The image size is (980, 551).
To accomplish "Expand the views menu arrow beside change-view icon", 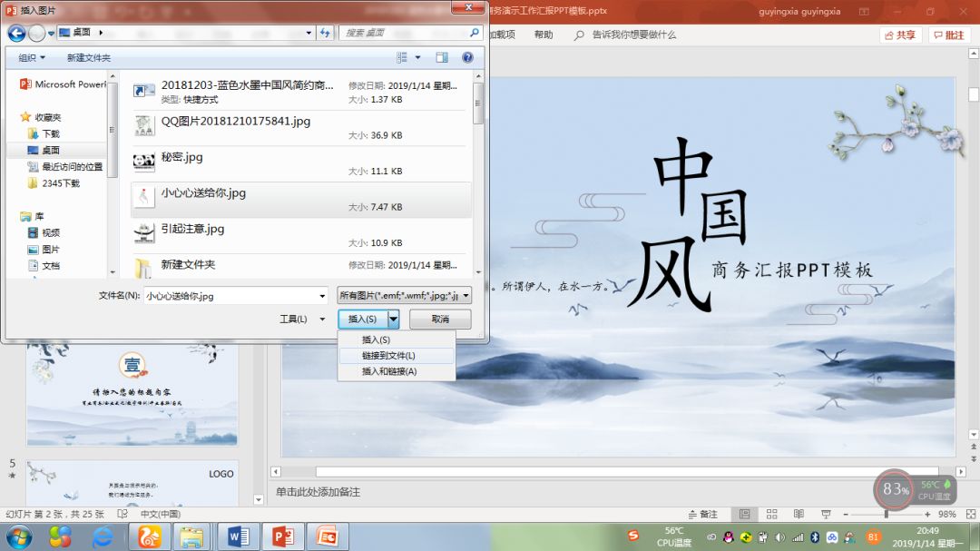I will tap(416, 56).
